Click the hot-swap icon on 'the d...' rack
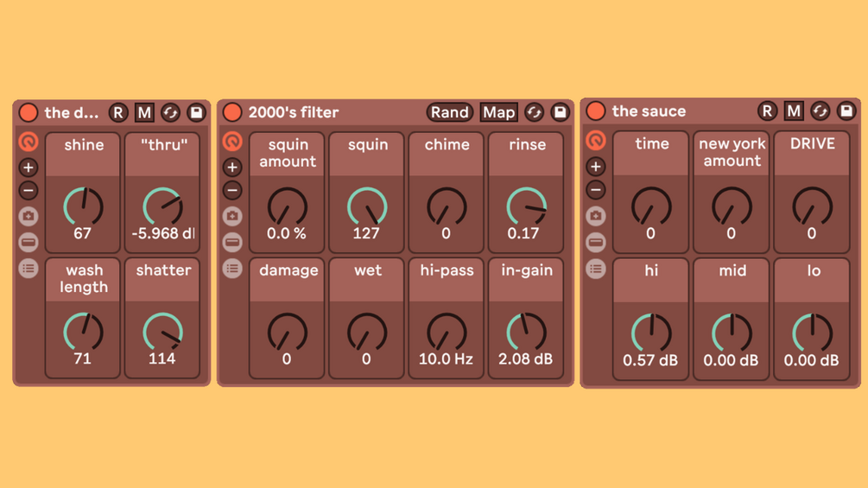 (x=170, y=113)
